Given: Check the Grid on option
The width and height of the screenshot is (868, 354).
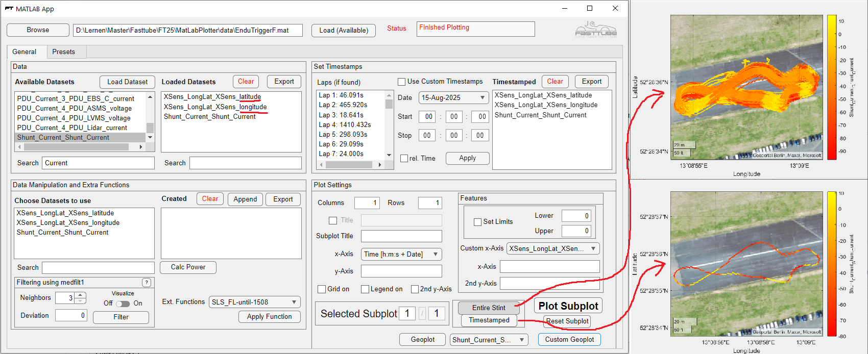Looking at the screenshot, I should (x=322, y=289).
